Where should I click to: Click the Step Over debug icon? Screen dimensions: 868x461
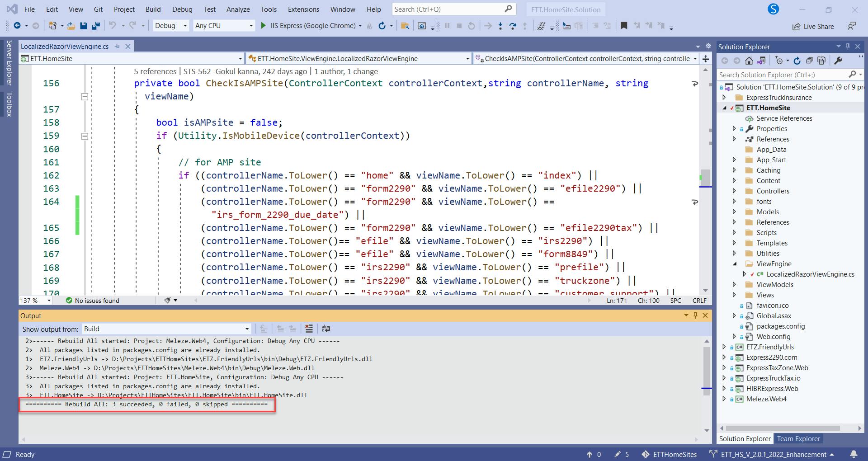tap(513, 26)
